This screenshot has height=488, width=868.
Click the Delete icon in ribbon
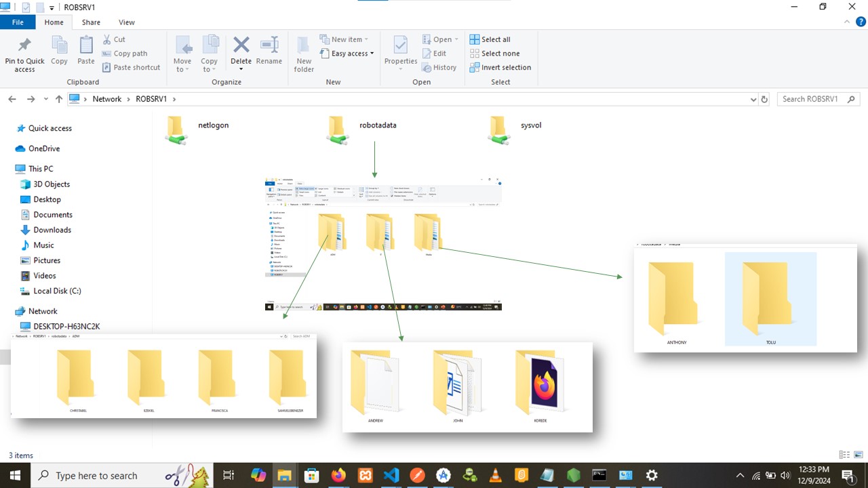241,53
